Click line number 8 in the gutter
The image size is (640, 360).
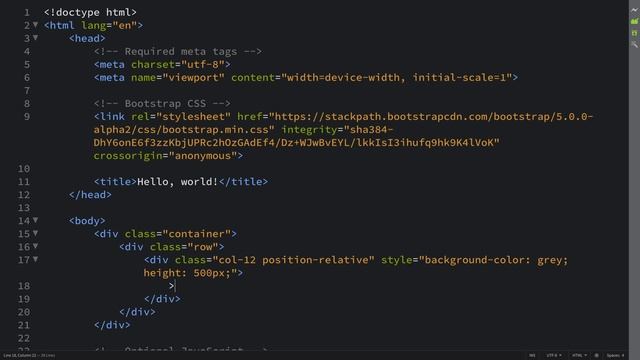pos(27,104)
